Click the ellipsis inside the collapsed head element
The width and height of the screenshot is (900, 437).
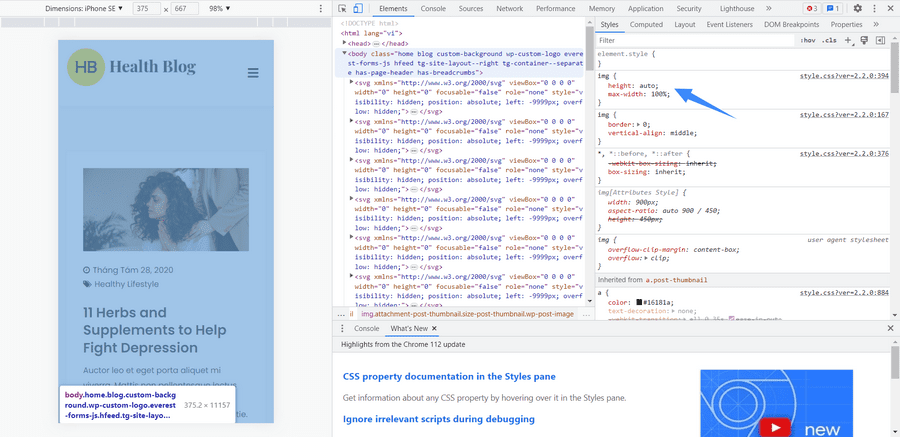pos(377,44)
